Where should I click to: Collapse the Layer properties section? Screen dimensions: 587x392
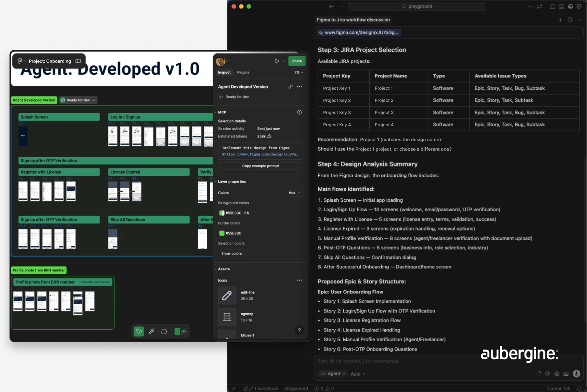point(215,181)
